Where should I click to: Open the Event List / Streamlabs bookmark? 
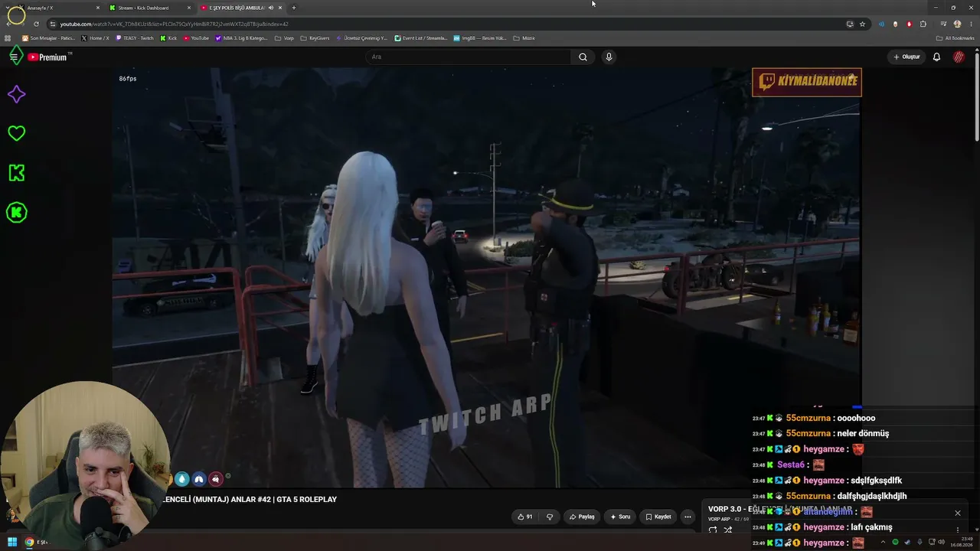pos(421,38)
